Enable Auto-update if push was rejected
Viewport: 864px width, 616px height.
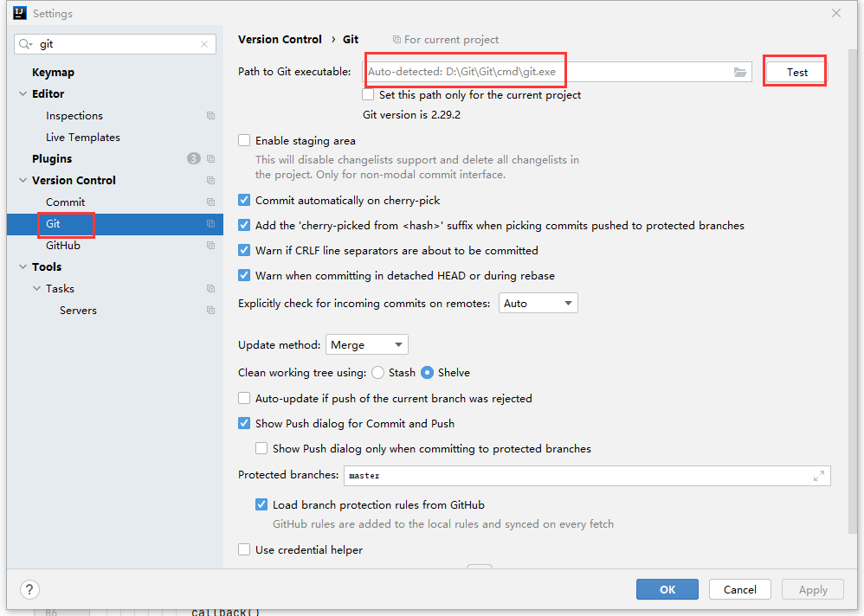coord(244,398)
